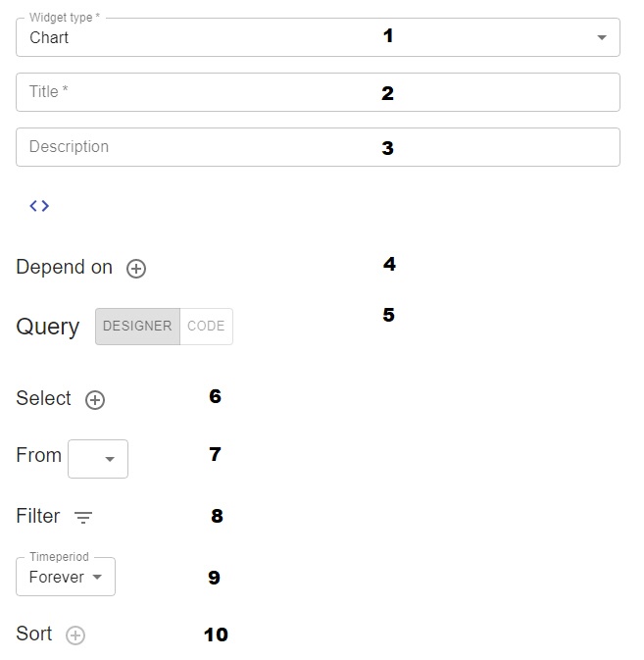Click the Select label text
644x660 pixels.
(x=43, y=399)
